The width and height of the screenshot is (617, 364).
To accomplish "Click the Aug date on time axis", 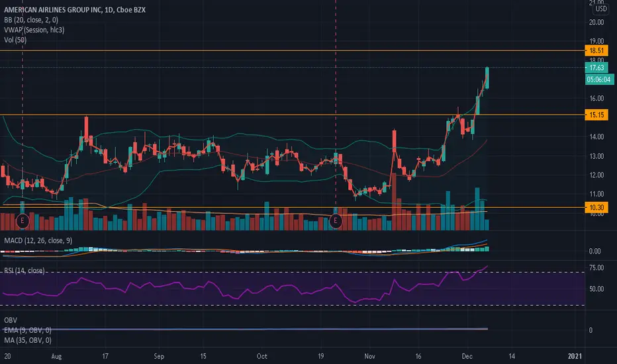I will coord(56,356).
